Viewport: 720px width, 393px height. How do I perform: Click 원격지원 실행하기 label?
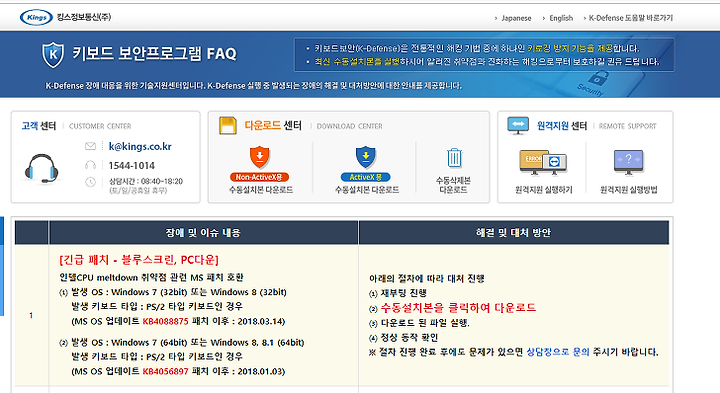point(544,190)
